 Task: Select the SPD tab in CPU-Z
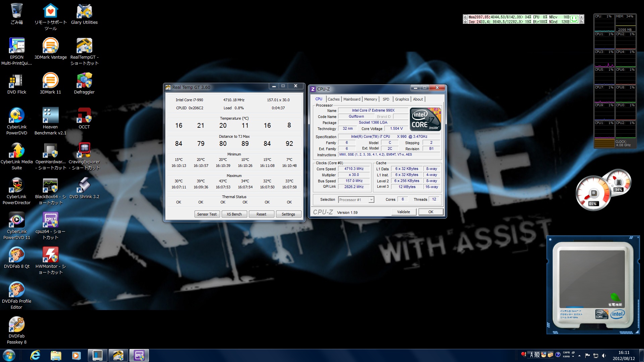pos(386,99)
